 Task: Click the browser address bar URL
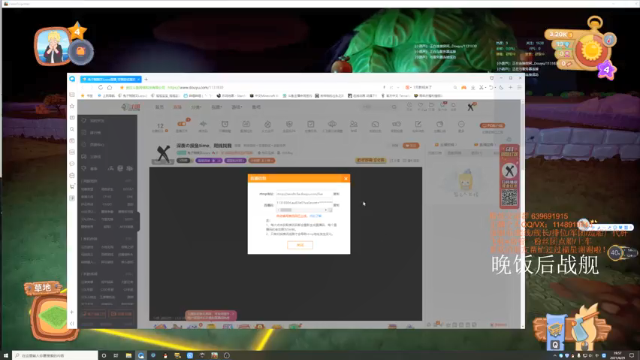pos(196,87)
